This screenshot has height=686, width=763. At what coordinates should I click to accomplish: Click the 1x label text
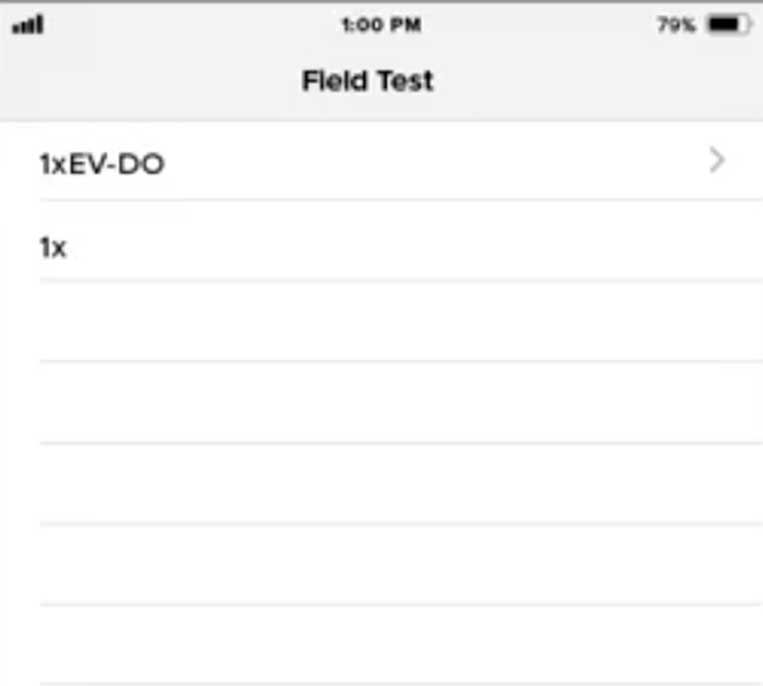53,248
